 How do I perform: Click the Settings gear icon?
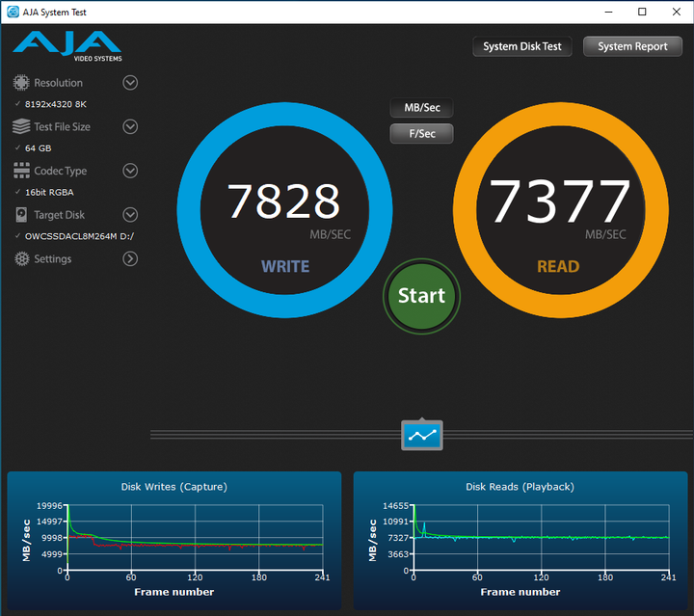click(21, 258)
